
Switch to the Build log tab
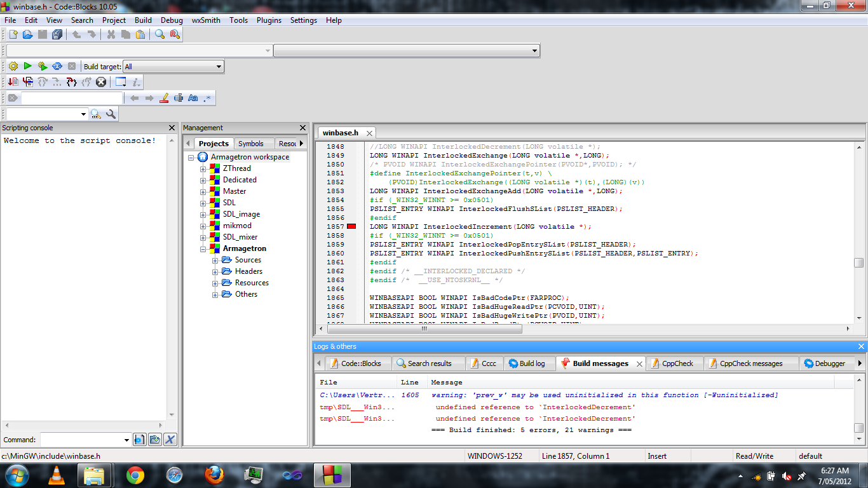coord(527,363)
